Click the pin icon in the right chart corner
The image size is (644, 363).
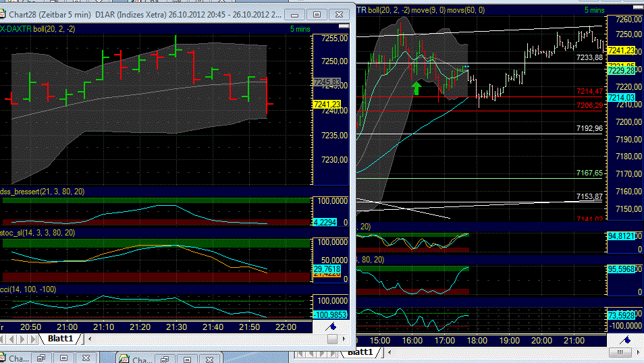pos(626,340)
